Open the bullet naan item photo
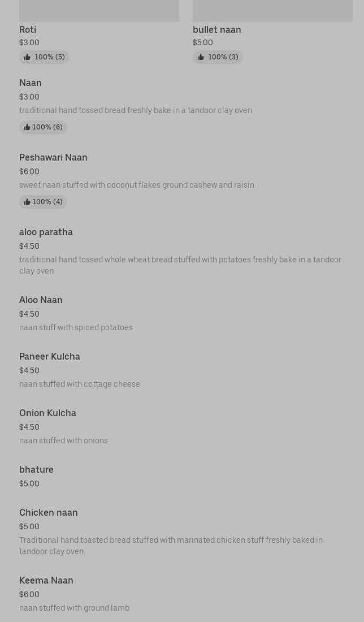The image size is (364, 622). [272, 11]
